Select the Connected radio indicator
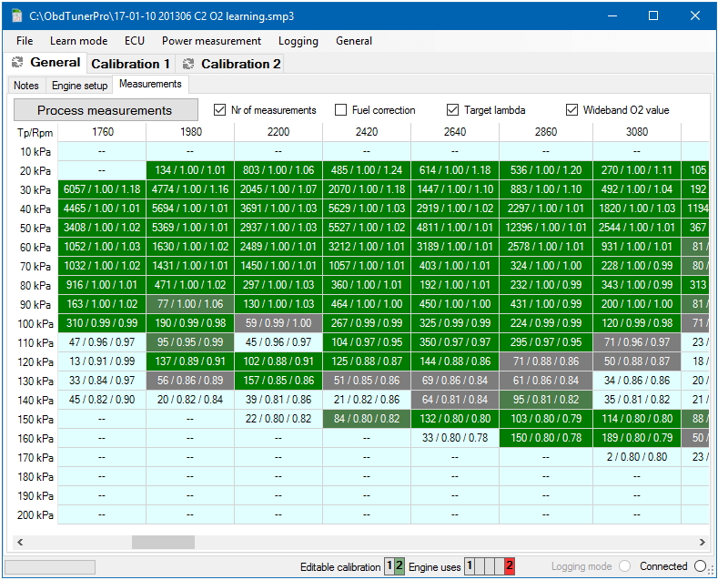This screenshot has height=580, width=728. 700,566
